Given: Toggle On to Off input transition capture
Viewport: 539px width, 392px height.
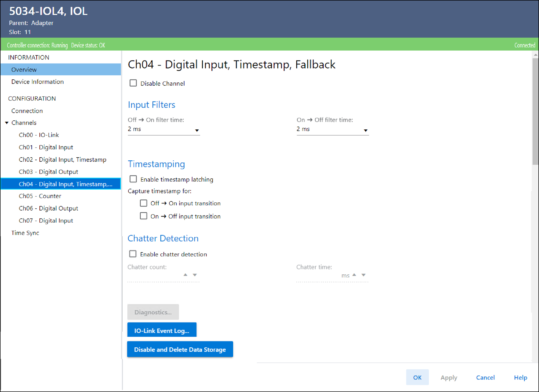Looking at the screenshot, I should (x=143, y=216).
